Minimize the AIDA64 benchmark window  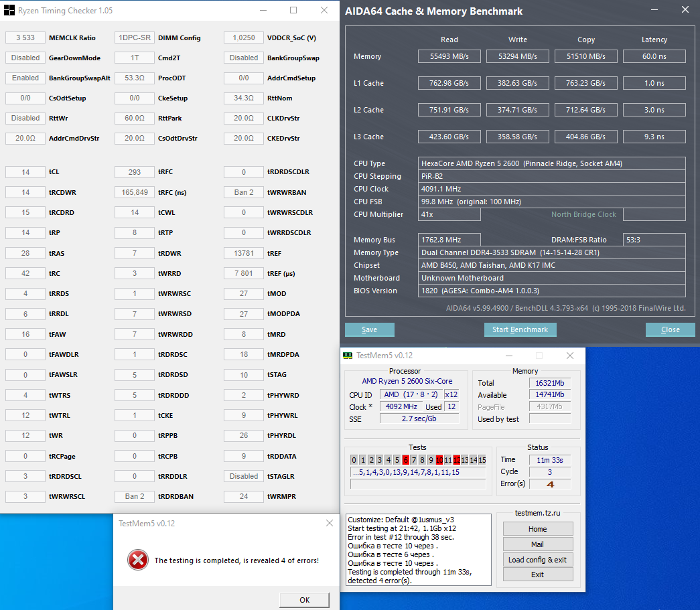click(654, 10)
